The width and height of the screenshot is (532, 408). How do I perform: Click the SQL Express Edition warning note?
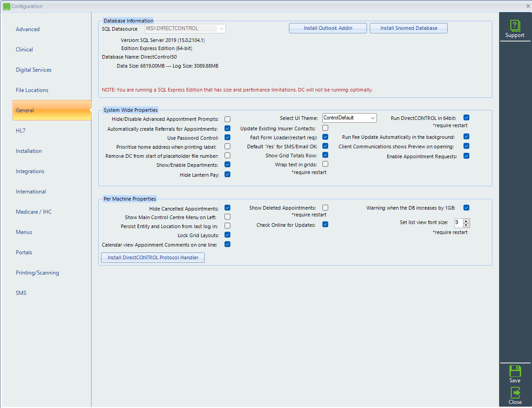click(237, 90)
